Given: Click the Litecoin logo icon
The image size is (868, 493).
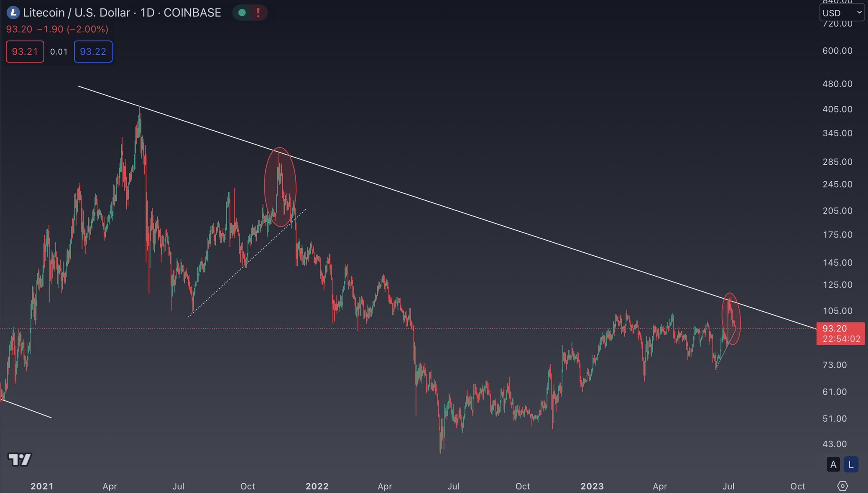Looking at the screenshot, I should [13, 13].
